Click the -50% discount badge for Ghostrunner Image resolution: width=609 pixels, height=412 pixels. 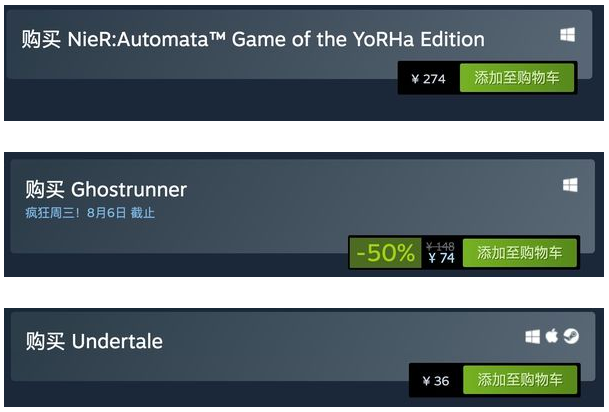point(384,253)
